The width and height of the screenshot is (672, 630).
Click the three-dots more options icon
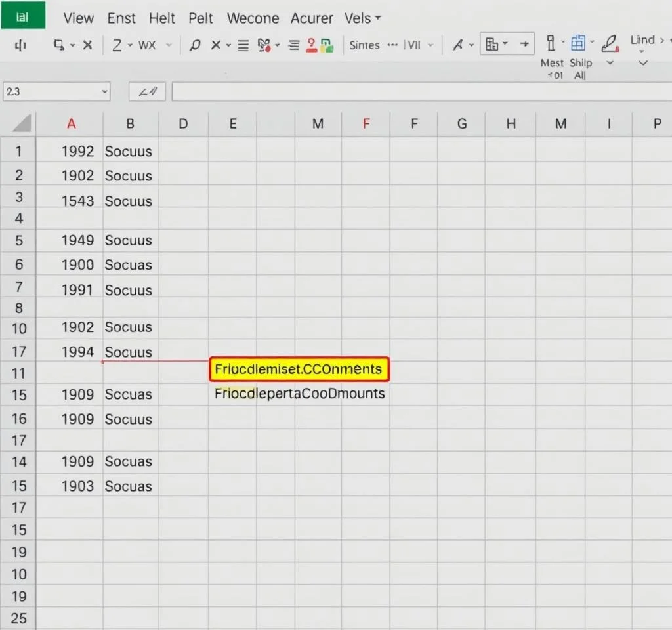click(x=393, y=45)
